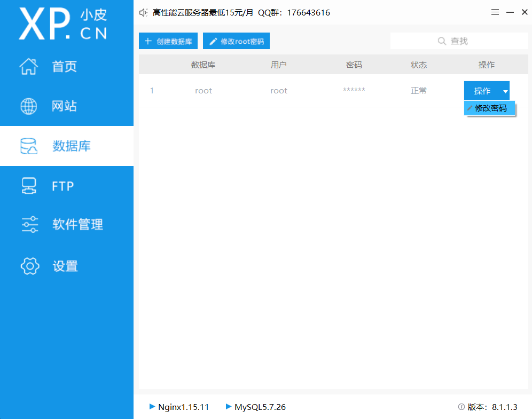Click the magnifier icon in search box

tap(441, 41)
